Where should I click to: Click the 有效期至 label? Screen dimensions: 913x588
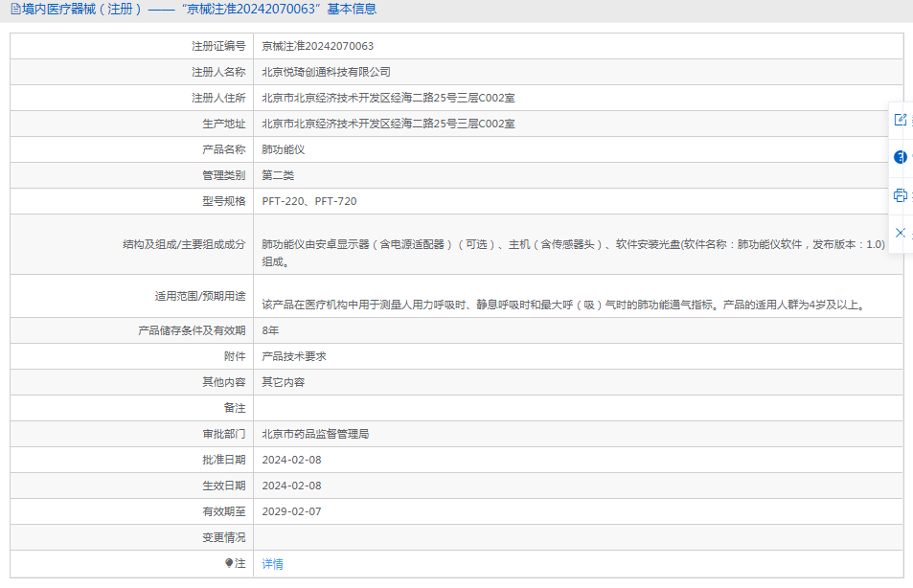224,511
